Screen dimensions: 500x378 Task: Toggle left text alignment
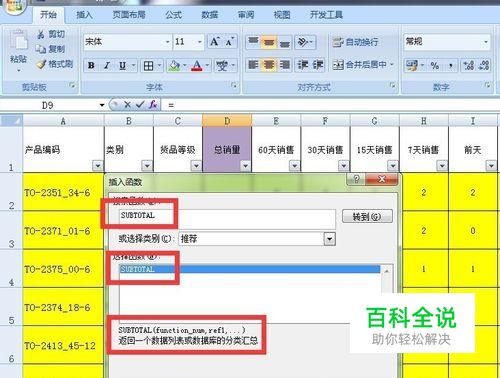253,65
